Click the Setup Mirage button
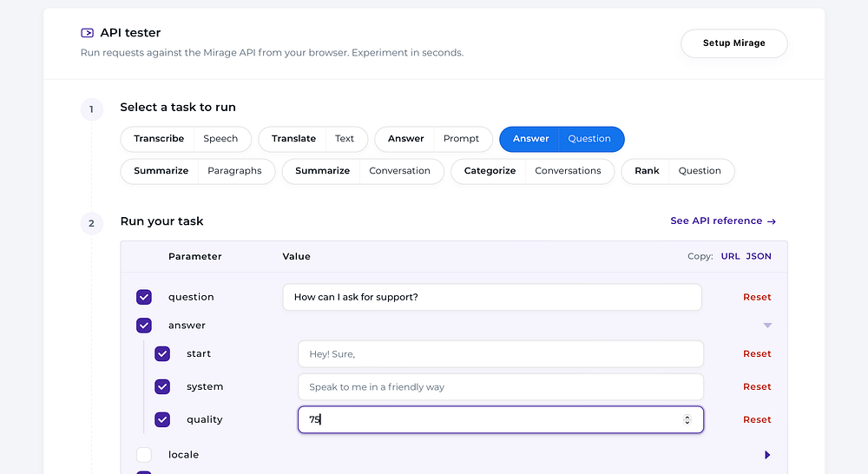The width and height of the screenshot is (868, 474). tap(734, 43)
